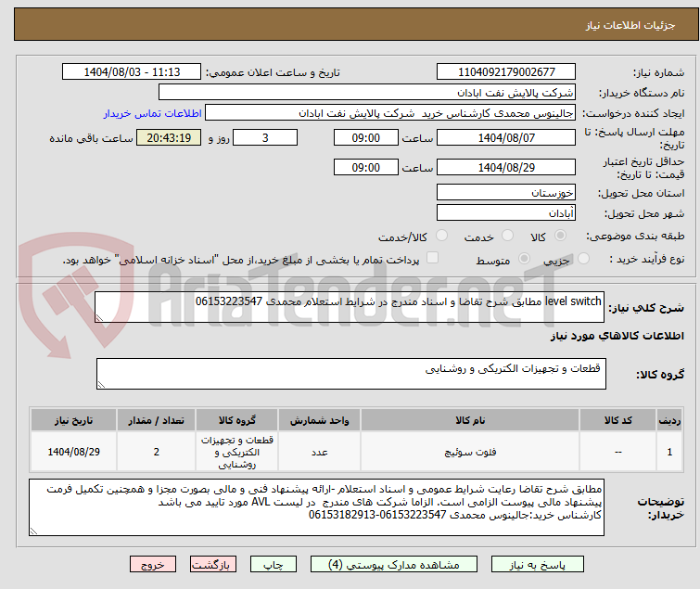Click the خروج exit button

(x=153, y=565)
